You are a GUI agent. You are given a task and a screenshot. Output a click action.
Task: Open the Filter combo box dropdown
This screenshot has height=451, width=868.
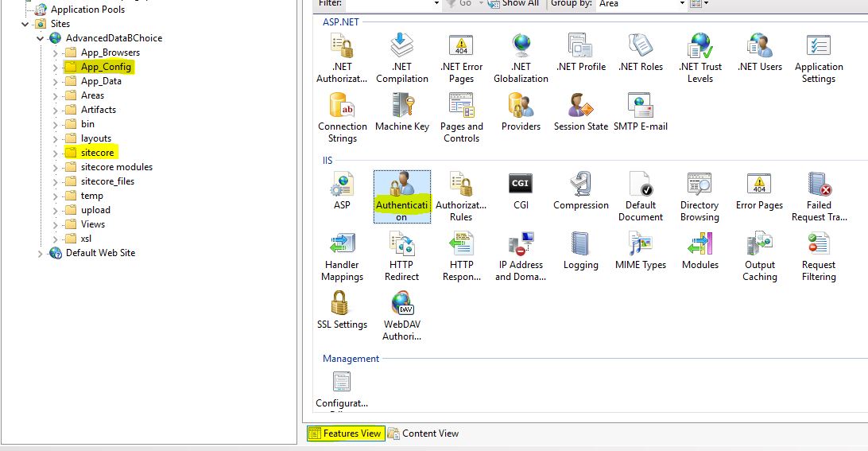436,3
